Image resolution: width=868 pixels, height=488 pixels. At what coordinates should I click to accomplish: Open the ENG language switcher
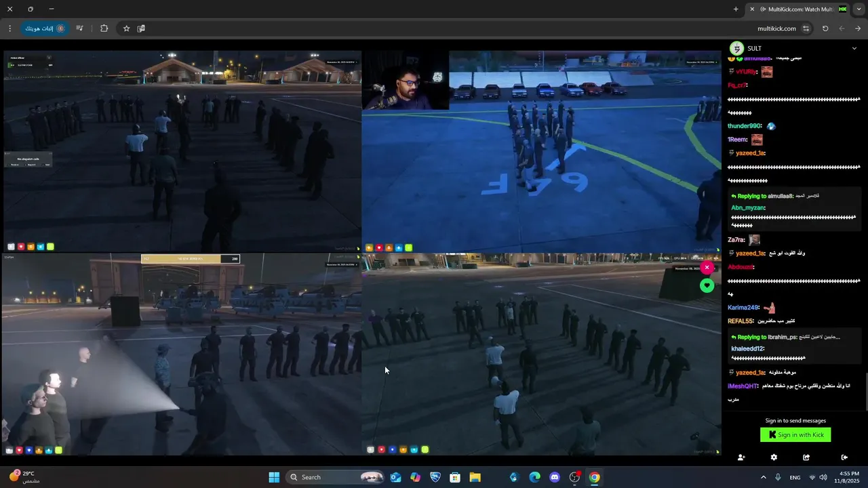[795, 478]
